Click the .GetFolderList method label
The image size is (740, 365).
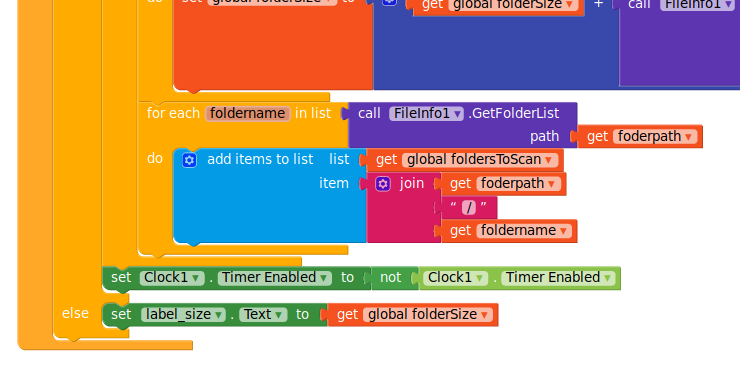point(513,113)
